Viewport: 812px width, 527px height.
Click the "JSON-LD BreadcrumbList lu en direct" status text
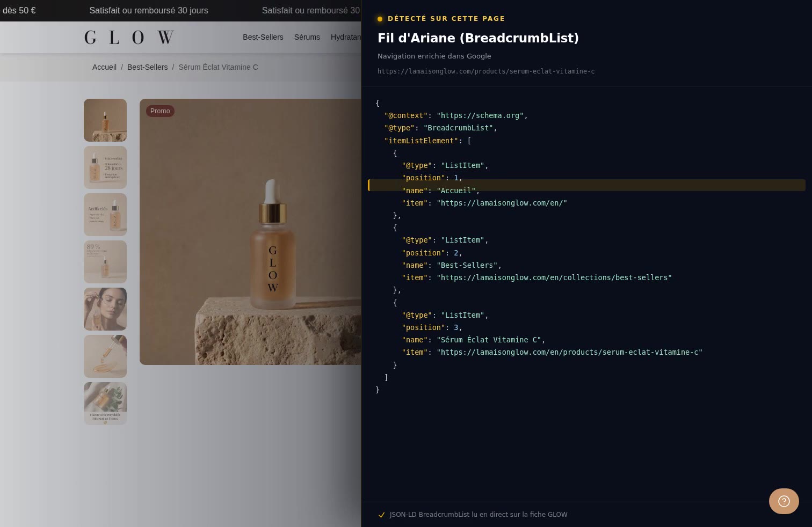[479, 515]
